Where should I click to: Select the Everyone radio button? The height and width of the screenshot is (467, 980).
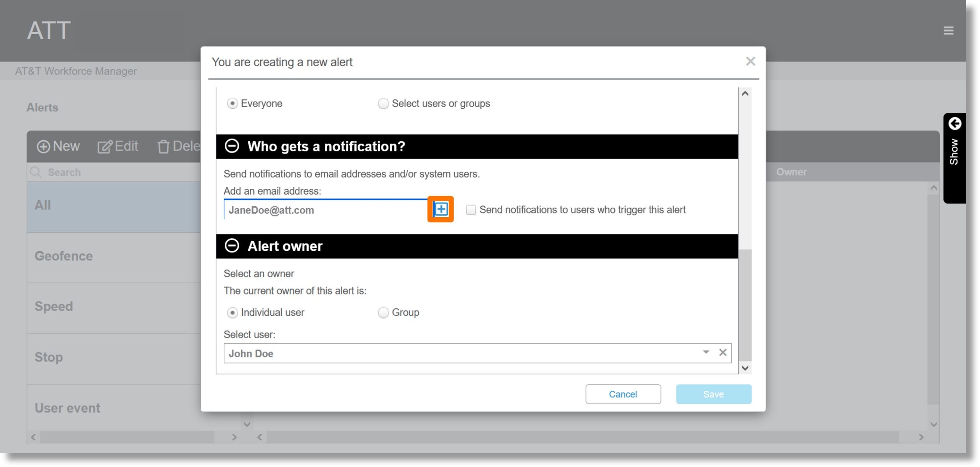click(232, 103)
